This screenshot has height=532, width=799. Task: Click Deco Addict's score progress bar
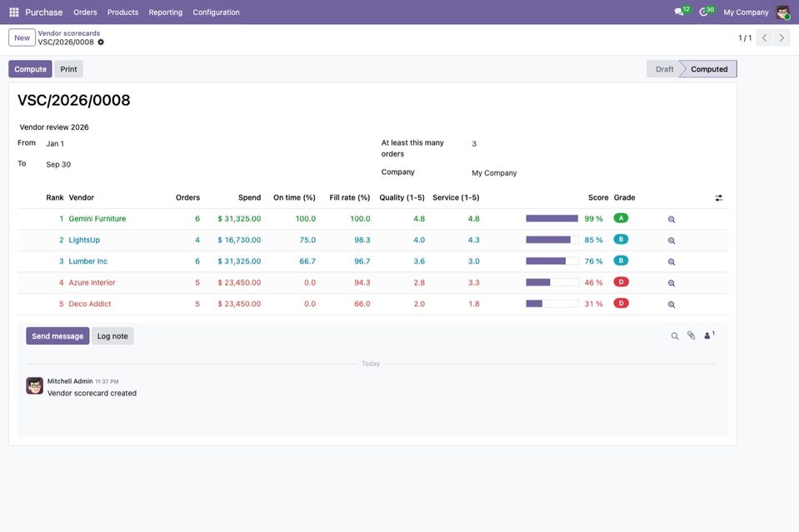tap(552, 303)
